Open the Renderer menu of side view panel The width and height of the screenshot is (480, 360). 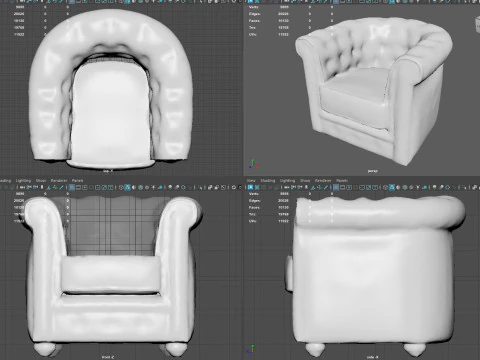point(323,180)
